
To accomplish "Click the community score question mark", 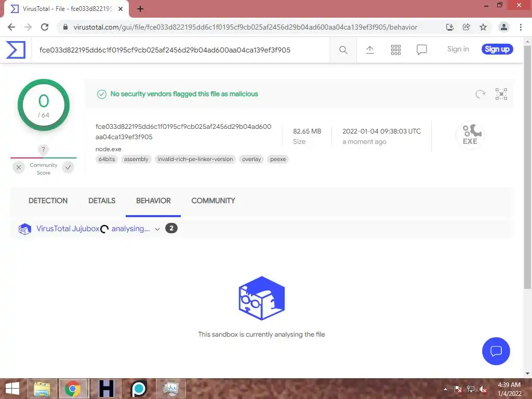I will (43, 149).
